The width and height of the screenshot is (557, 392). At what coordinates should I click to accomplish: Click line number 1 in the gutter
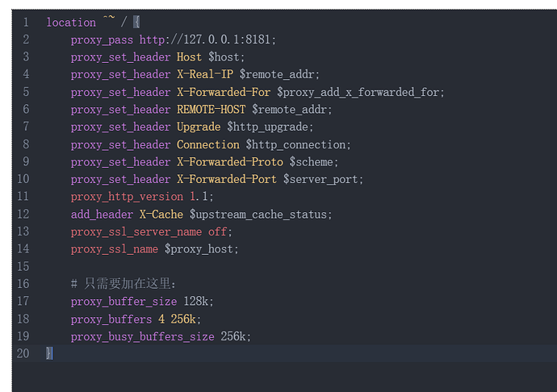[x=26, y=23]
